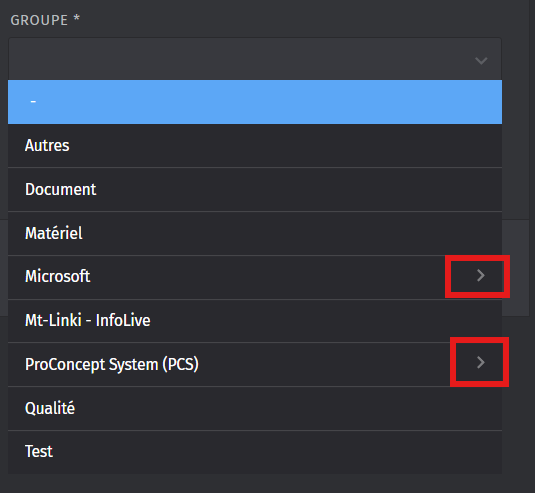Expand the Microsoft submenu arrow

click(x=481, y=276)
